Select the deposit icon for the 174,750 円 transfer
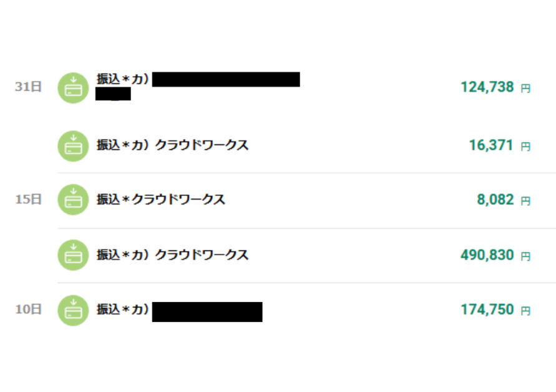Screen dimensions: 556x392 point(74,310)
